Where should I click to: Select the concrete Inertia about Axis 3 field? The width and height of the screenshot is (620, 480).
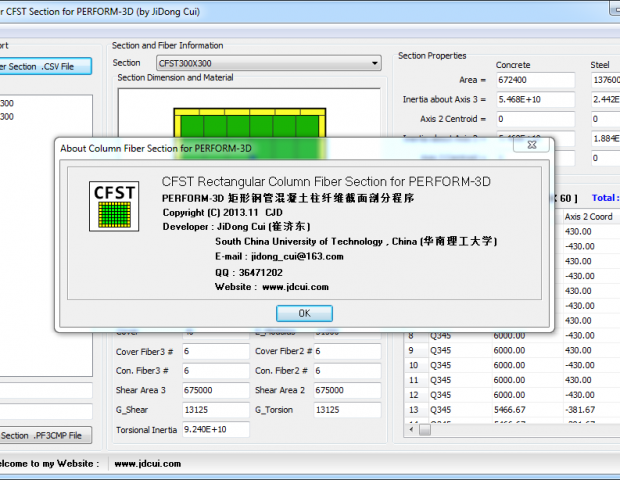pos(531,99)
